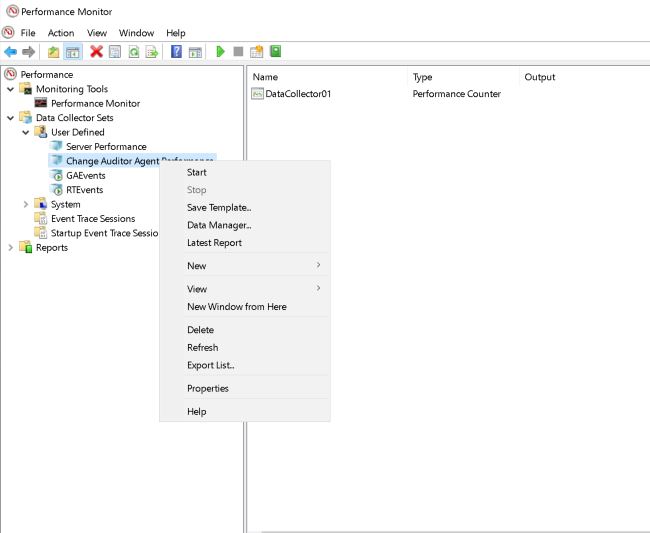Choose Data Manager from the context menu

tap(245, 225)
